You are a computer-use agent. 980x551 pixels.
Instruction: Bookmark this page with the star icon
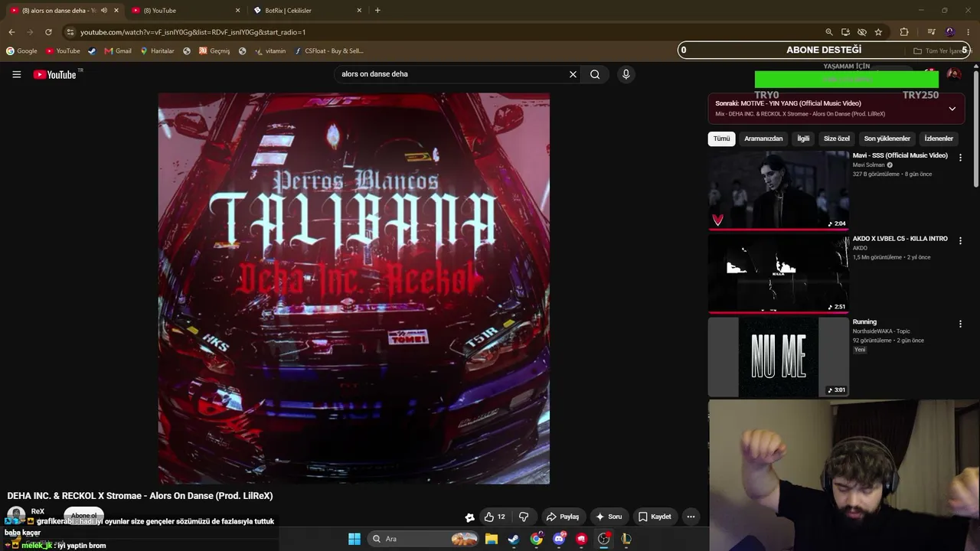click(x=878, y=32)
